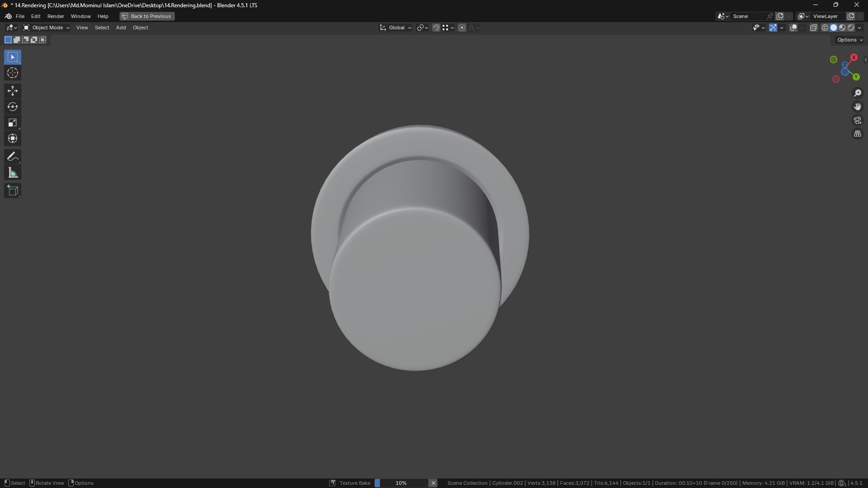Pin the scene with the pushpin icon
The width and height of the screenshot is (868, 488).
point(770,16)
